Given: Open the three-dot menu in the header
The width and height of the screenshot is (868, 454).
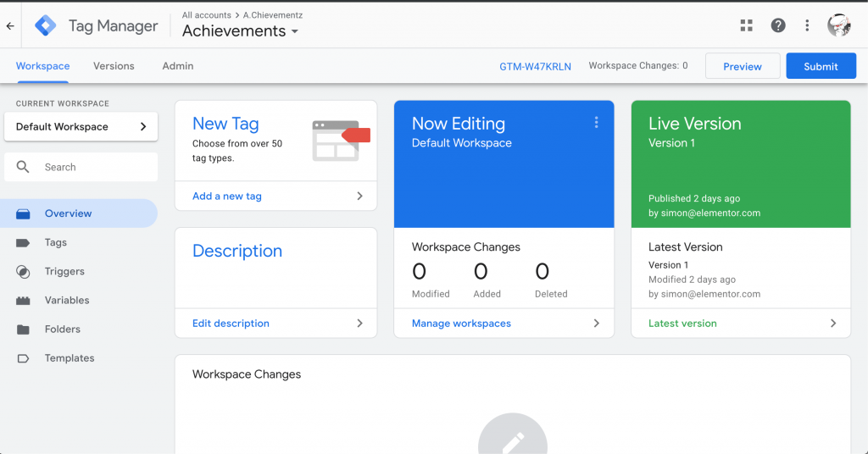Looking at the screenshot, I should point(807,25).
